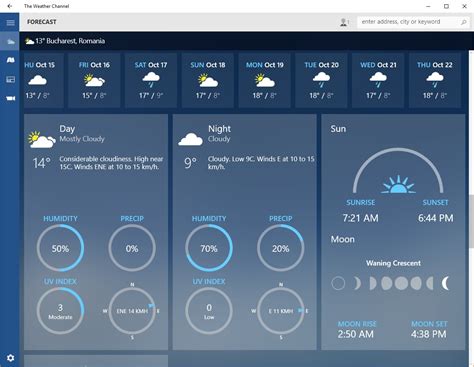Click the Night UV index 0 Low gauge
The image size is (474, 367).
click(209, 311)
